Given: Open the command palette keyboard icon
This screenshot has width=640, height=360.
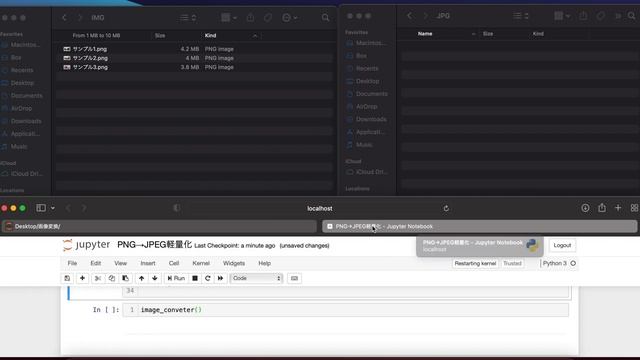Looking at the screenshot, I should click(294, 278).
